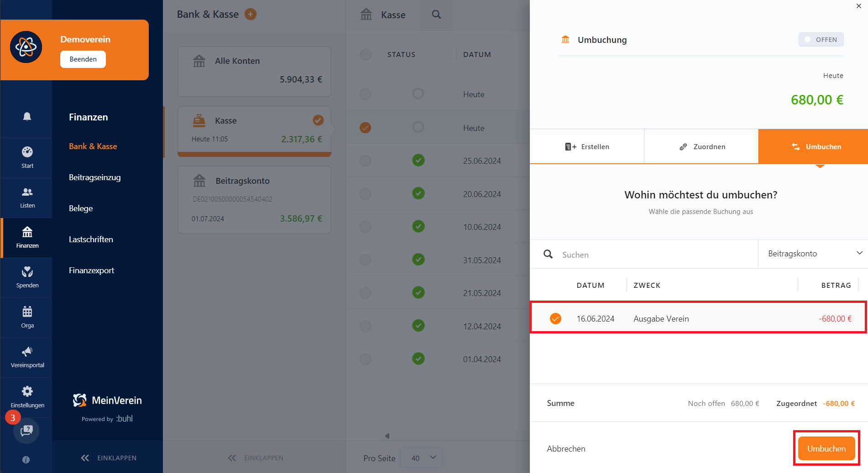The width and height of the screenshot is (868, 473).
Task: Confirm with the orange Umbuchen button
Action: click(826, 448)
